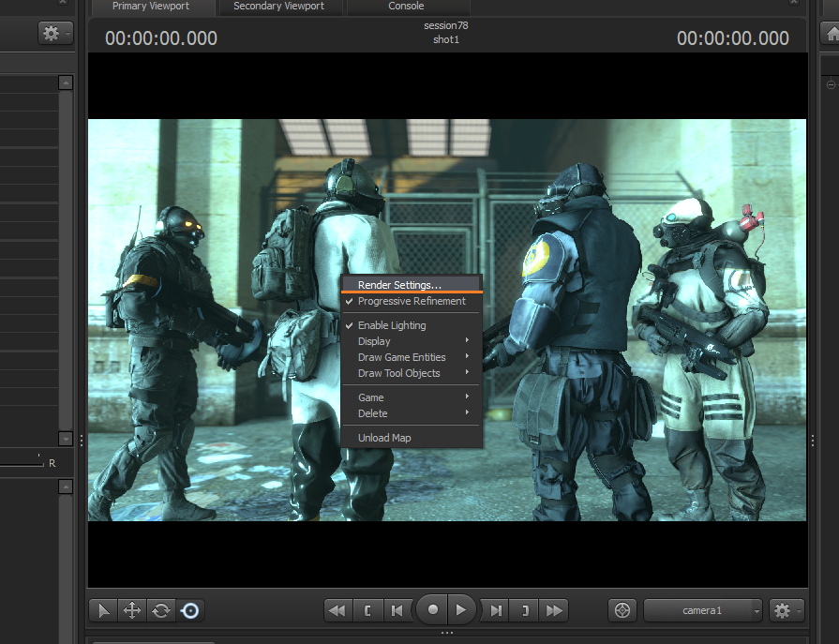Click the record button
Image resolution: width=839 pixels, height=644 pixels.
coord(432,609)
